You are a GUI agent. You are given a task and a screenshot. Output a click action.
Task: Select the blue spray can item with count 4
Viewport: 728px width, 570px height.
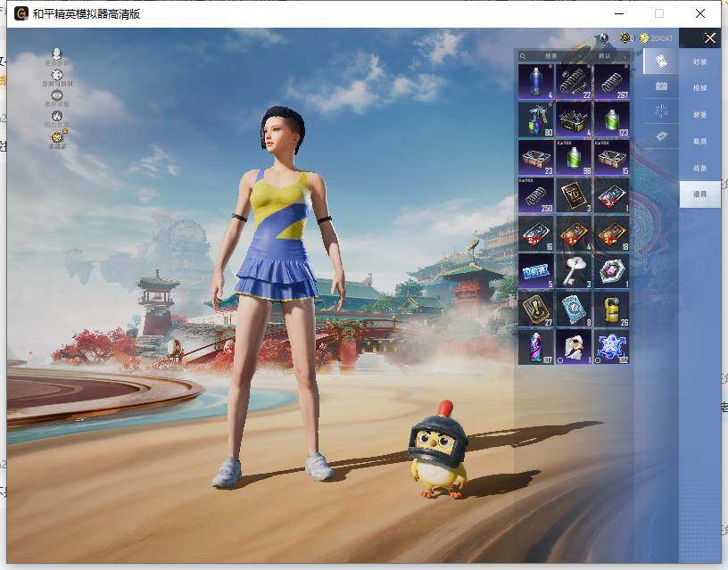(536, 82)
